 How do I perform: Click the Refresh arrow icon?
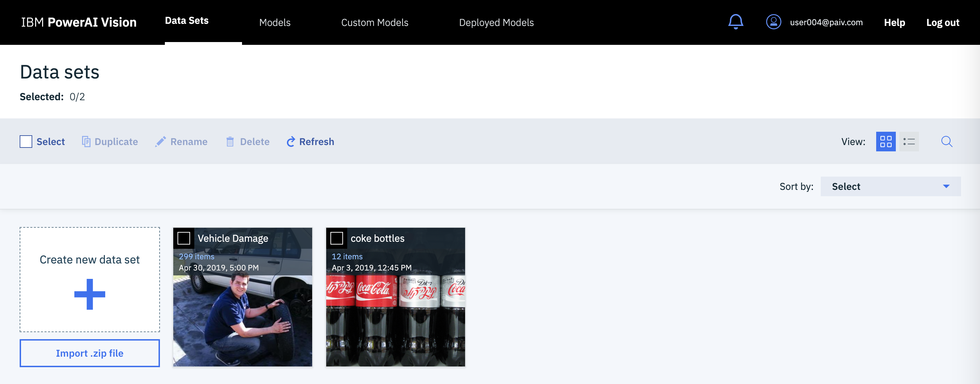click(x=291, y=142)
